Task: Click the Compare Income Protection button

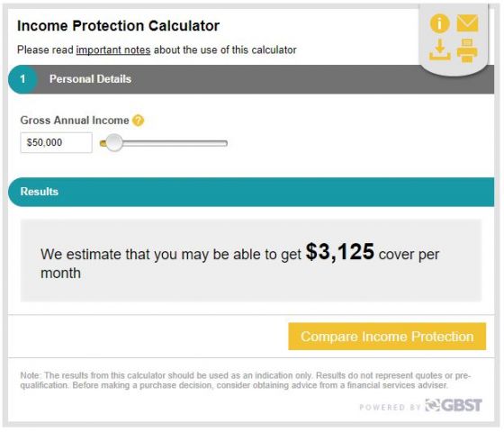Action: (387, 337)
